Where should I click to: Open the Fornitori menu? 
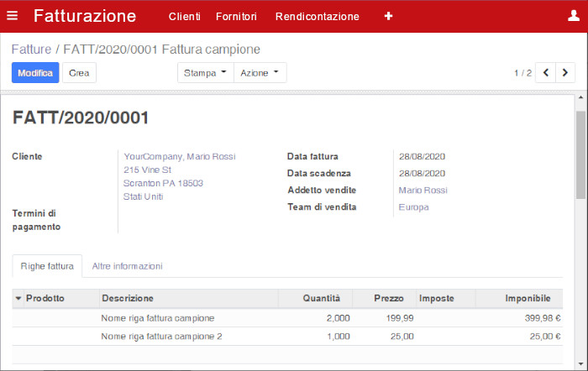pyautogui.click(x=236, y=17)
